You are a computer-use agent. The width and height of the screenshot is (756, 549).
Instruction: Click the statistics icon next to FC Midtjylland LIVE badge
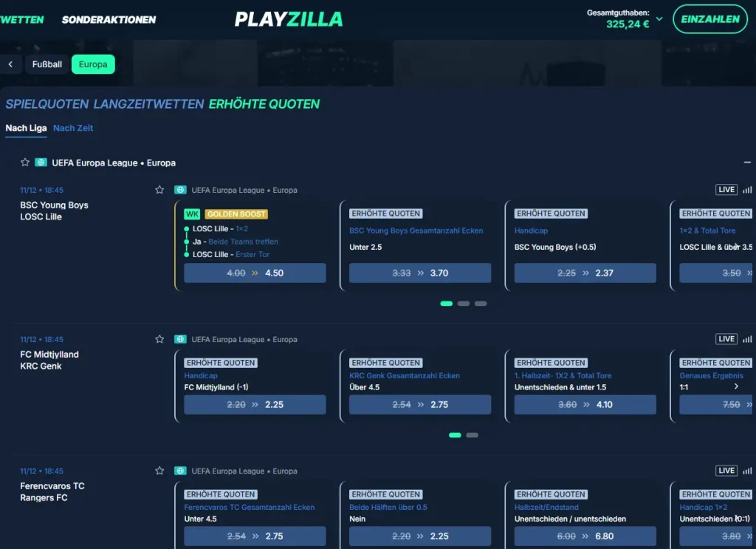click(x=748, y=338)
